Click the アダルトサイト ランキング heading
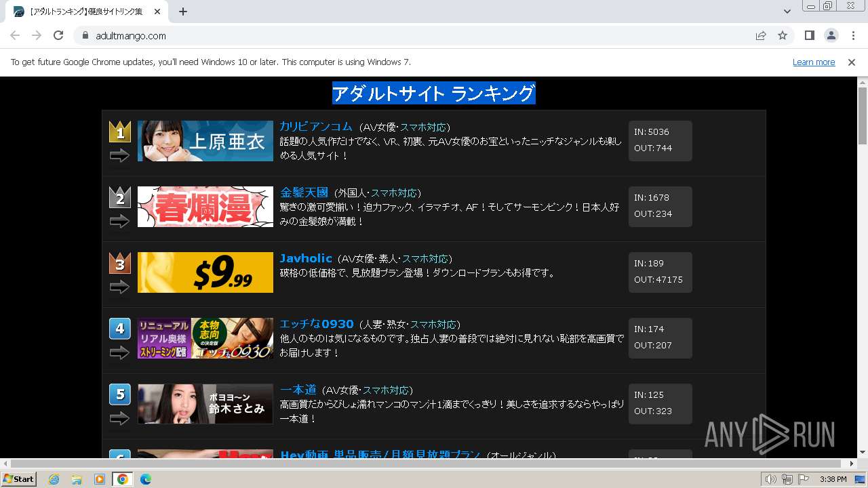The width and height of the screenshot is (868, 488). point(434,93)
